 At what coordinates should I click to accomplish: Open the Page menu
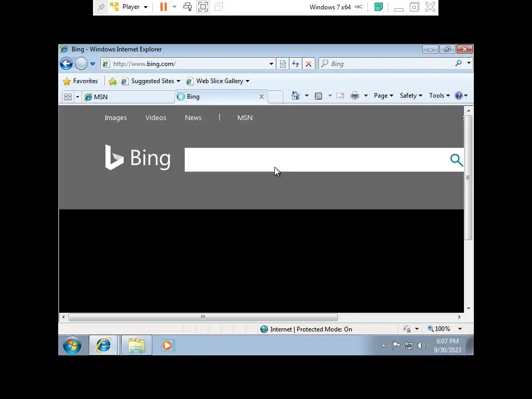(x=383, y=96)
